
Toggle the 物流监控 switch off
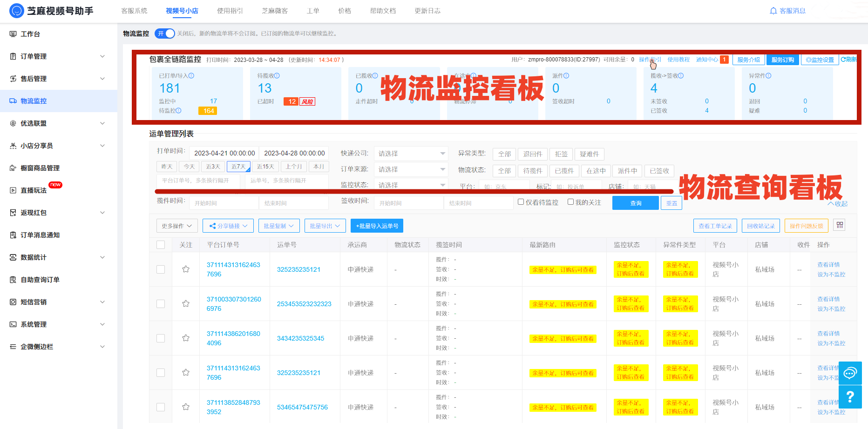(164, 34)
